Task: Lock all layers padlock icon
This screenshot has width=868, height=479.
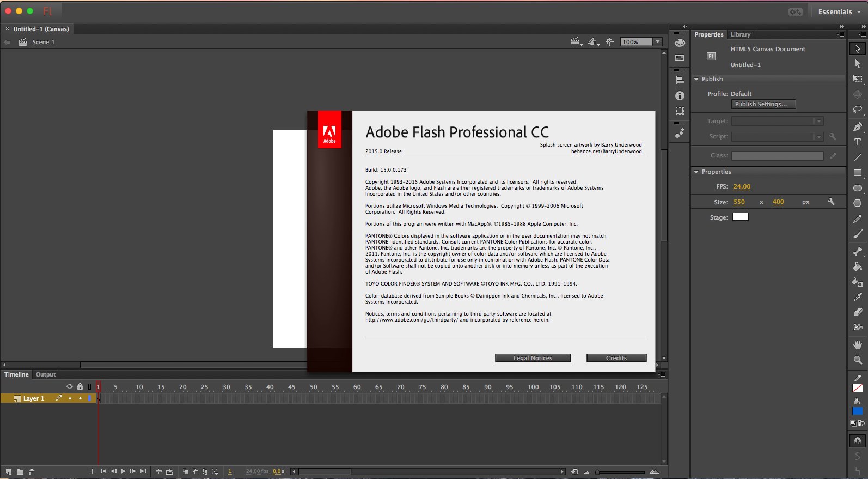Action: tap(80, 386)
